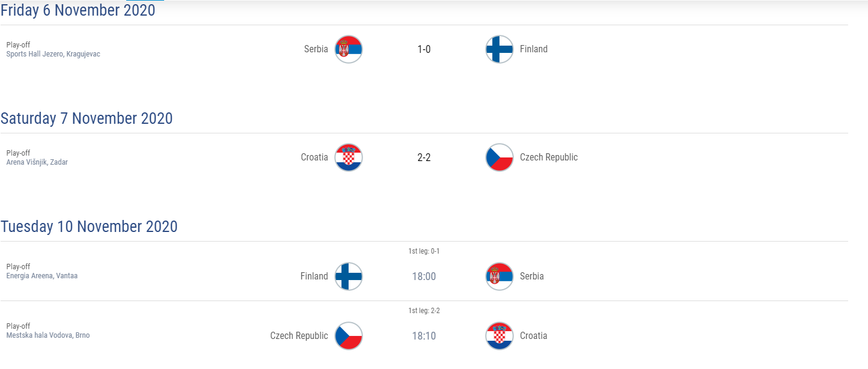Click Czech Republic flag in Saturday's match
This screenshot has width=868, height=369.
click(x=500, y=157)
